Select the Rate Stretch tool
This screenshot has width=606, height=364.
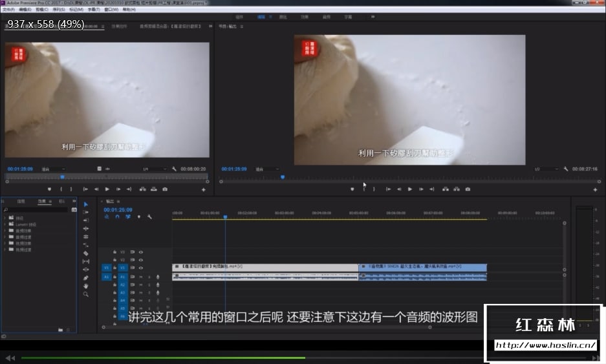(86, 244)
